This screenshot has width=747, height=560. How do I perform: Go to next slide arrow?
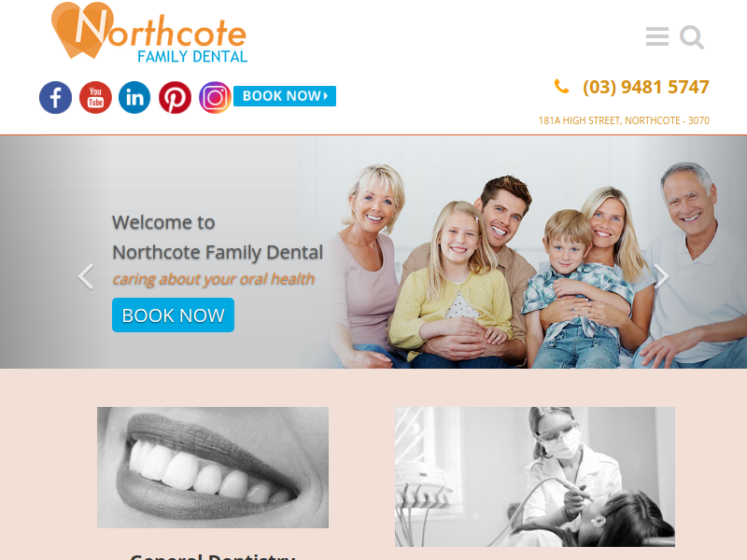pos(661,276)
